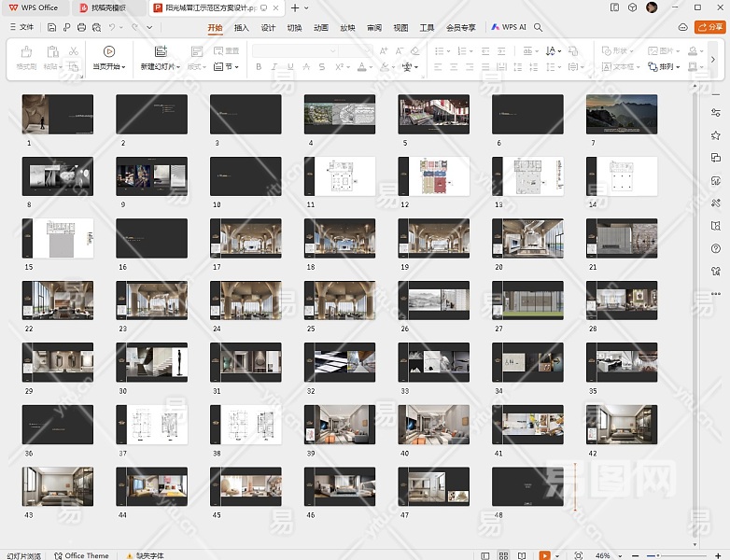Click the 新建幻灯片 new slide icon
This screenshot has height=560, width=730.
pos(161,51)
